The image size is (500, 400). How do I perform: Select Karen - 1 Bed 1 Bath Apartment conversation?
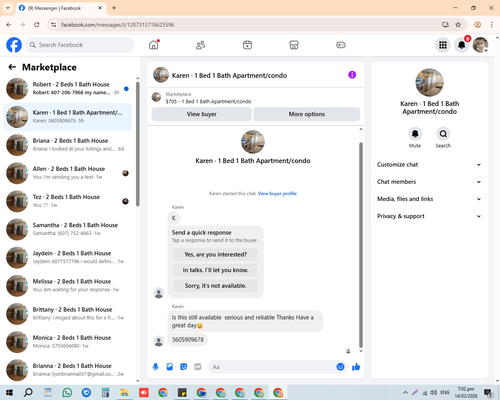(68, 117)
